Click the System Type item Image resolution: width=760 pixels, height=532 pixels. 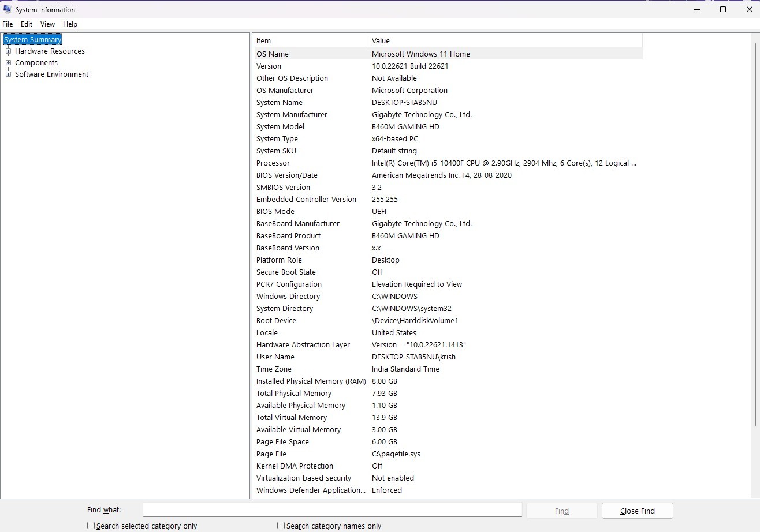[x=277, y=139]
